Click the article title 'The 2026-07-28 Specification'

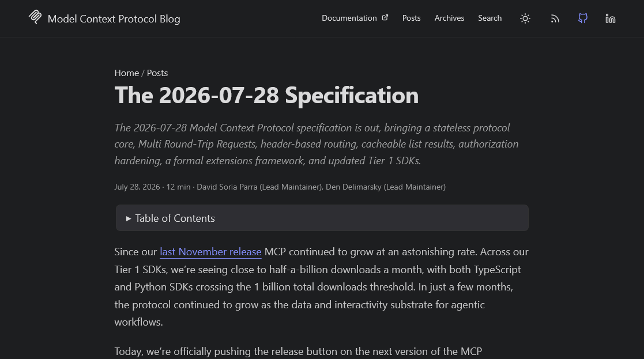pos(266,95)
